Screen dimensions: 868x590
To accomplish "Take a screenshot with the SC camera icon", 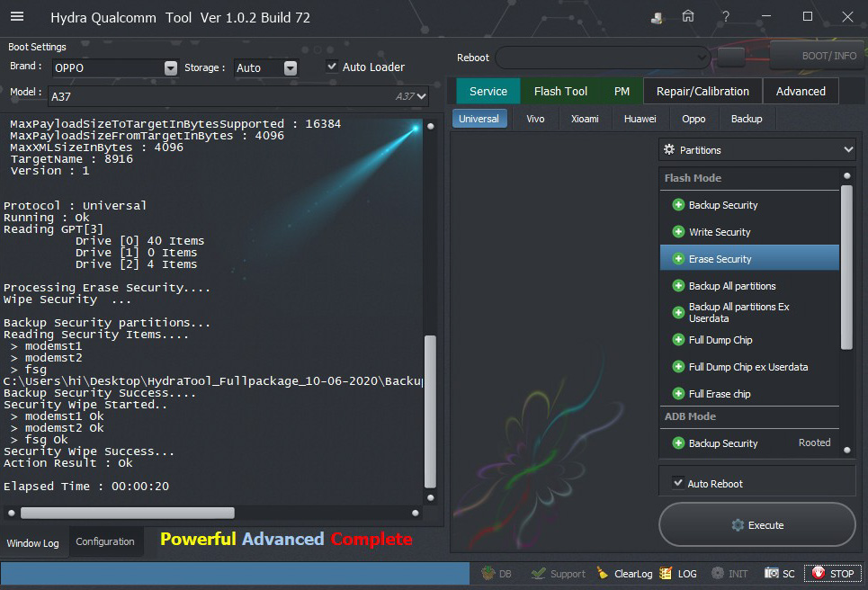I will point(771,574).
